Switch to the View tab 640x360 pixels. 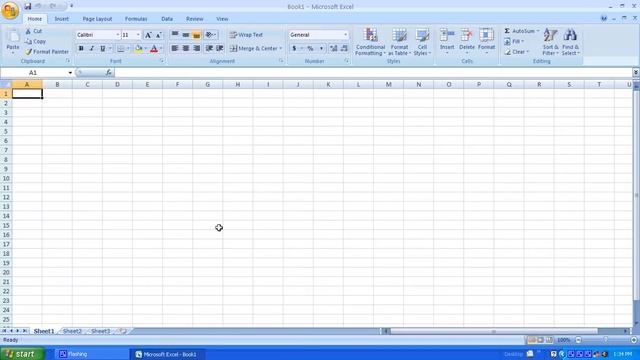coord(222,19)
